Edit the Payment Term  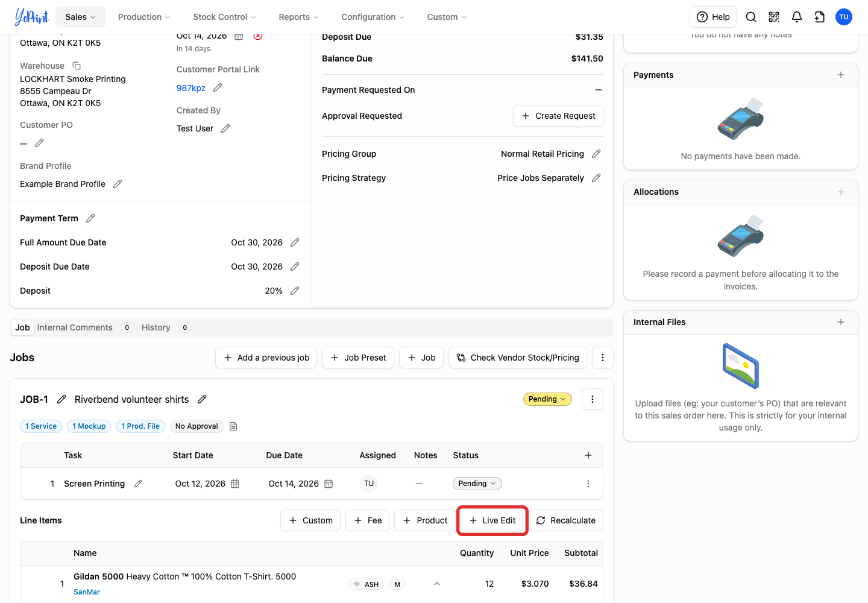[x=90, y=218]
